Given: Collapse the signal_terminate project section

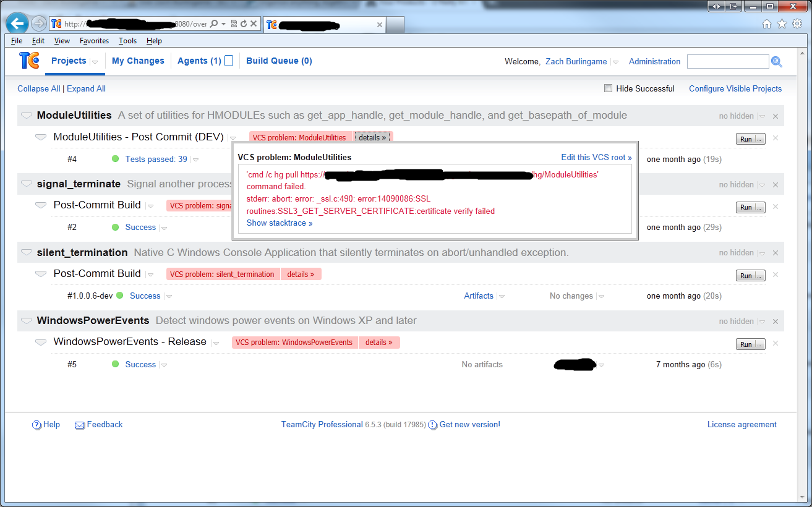Looking at the screenshot, I should 26,184.
